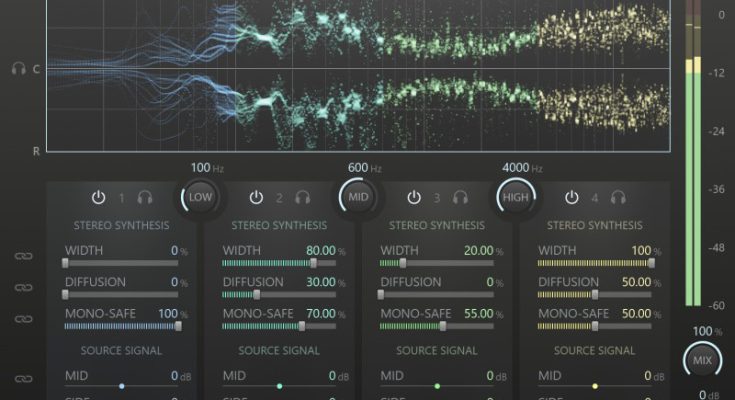Click the 4000 Hz crossover frequency value
Viewport: 735px width, 400px height.
tap(516, 167)
